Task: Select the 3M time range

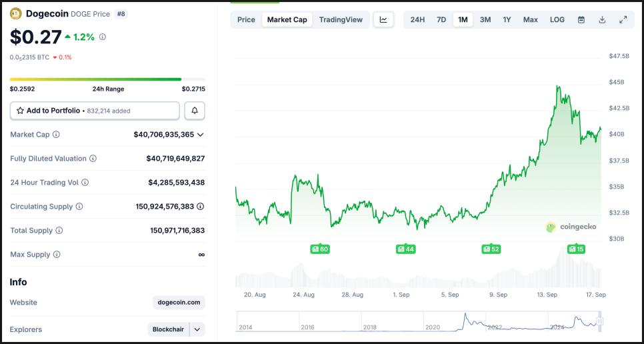Action: click(x=485, y=20)
